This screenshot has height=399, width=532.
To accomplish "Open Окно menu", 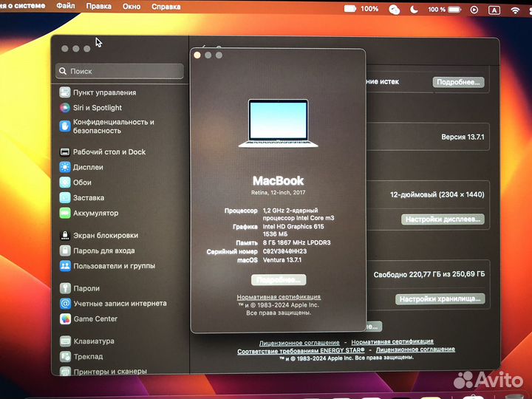I will point(132,7).
